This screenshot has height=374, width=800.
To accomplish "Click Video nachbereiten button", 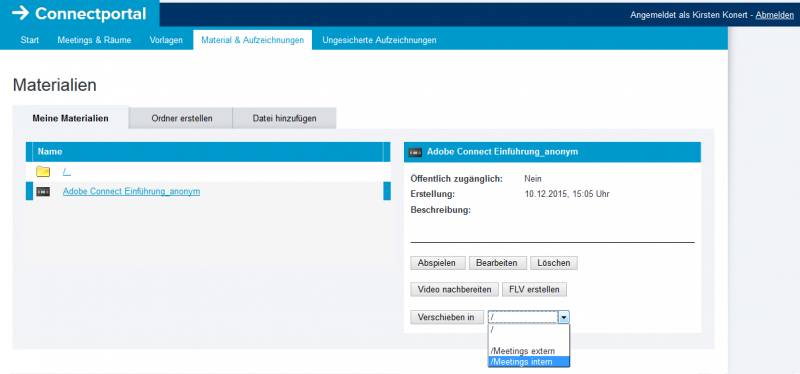I will pos(454,289).
